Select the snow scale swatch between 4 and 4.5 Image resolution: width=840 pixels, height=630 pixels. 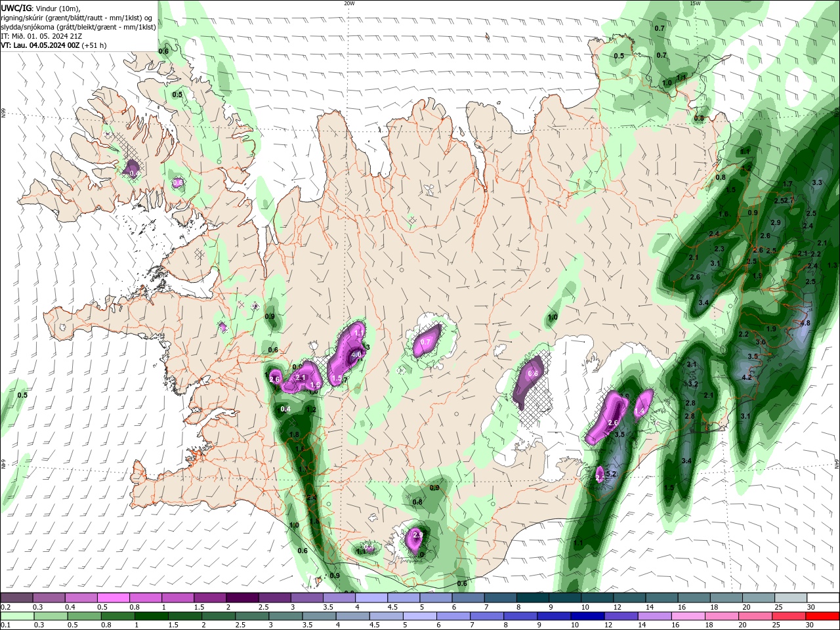click(371, 597)
